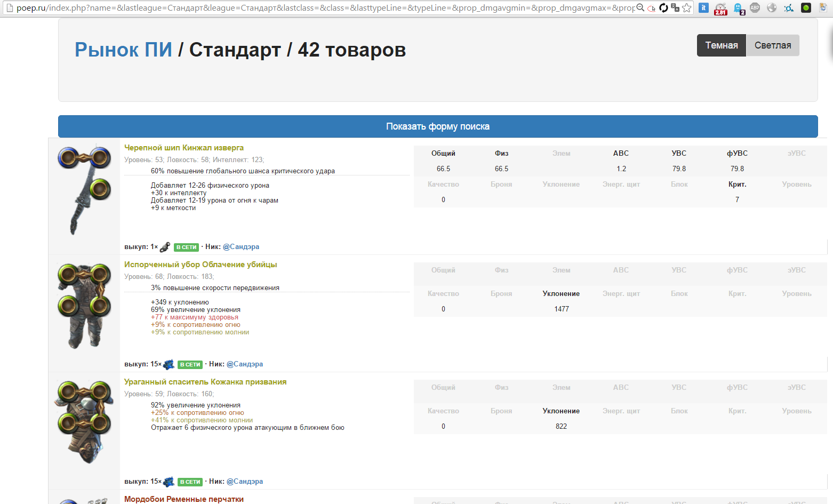
Task: Bookmark this page with the star icon
Action: [687, 7]
